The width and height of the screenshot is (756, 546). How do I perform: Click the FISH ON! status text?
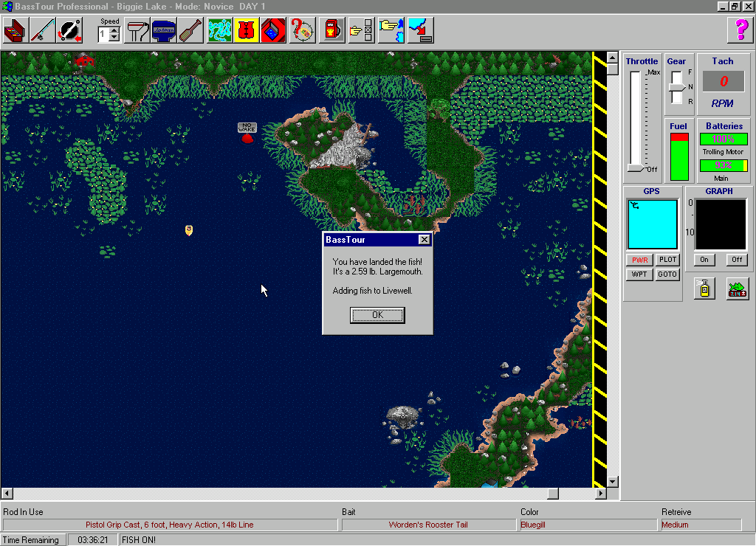click(139, 540)
